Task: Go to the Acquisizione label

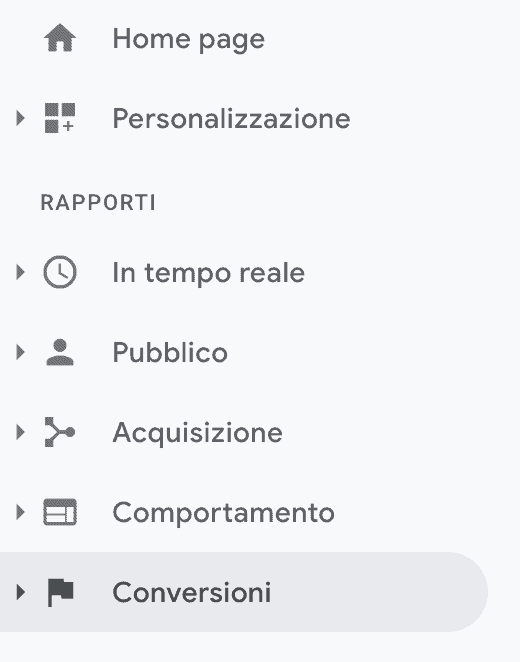Action: [x=197, y=433]
